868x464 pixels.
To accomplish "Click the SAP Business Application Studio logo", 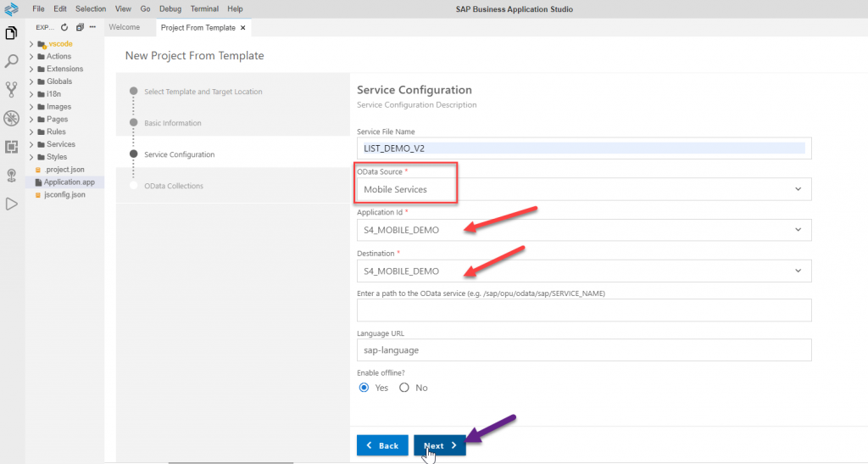I will tap(11, 8).
